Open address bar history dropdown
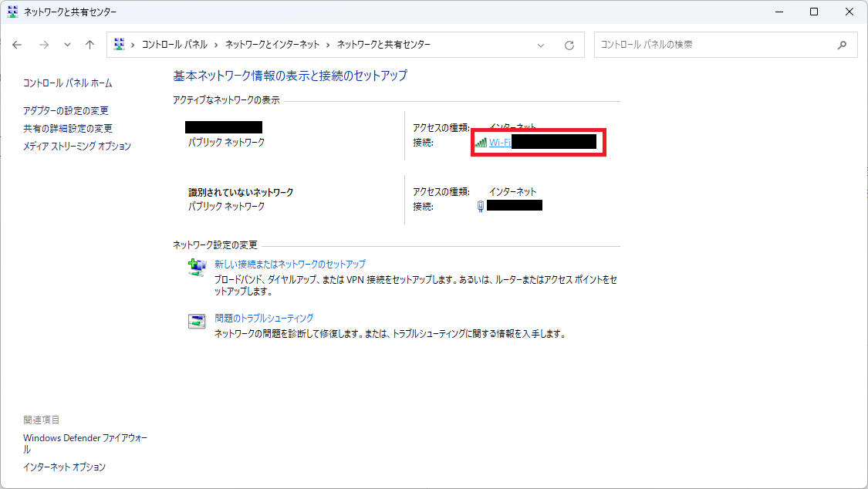Viewport: 868px width, 489px height. point(541,46)
